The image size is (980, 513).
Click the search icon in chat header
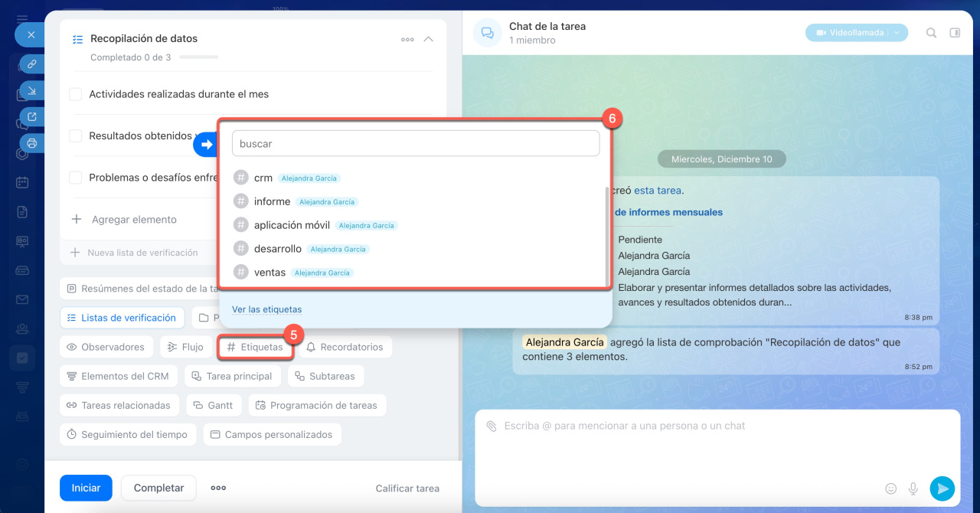coord(931,33)
